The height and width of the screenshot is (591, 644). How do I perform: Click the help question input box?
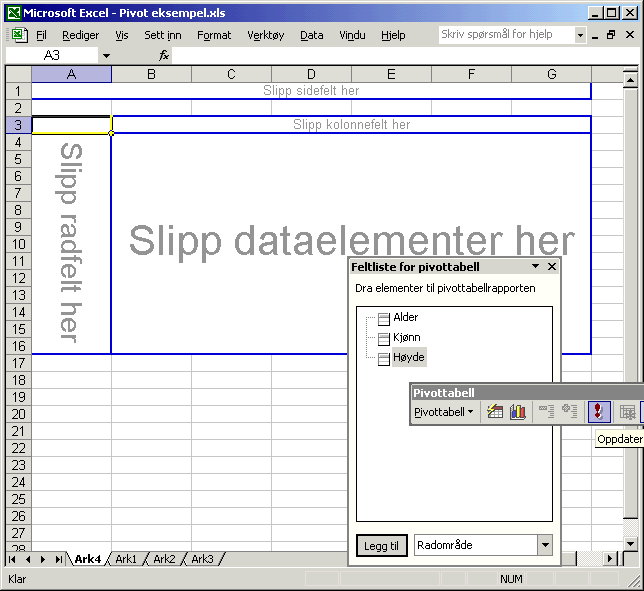pos(506,35)
